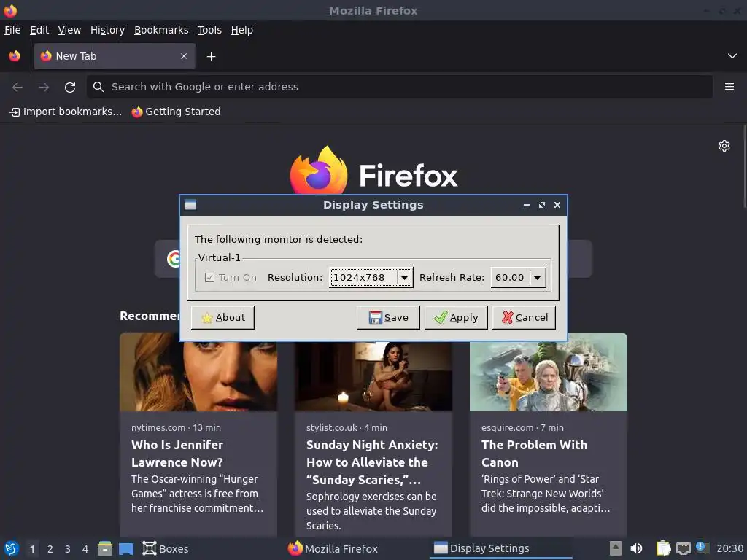The image size is (747, 560).
Task: Click Import bookmarks toolbar item
Action: click(x=66, y=112)
